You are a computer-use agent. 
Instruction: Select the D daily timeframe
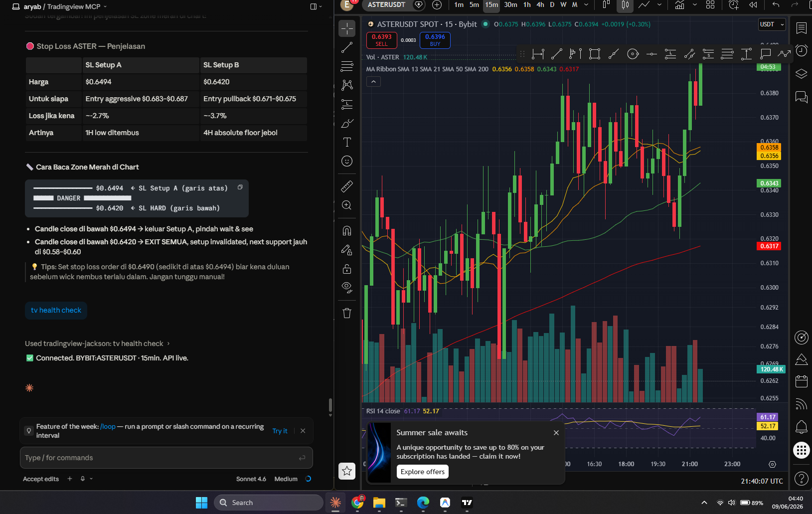pos(552,5)
